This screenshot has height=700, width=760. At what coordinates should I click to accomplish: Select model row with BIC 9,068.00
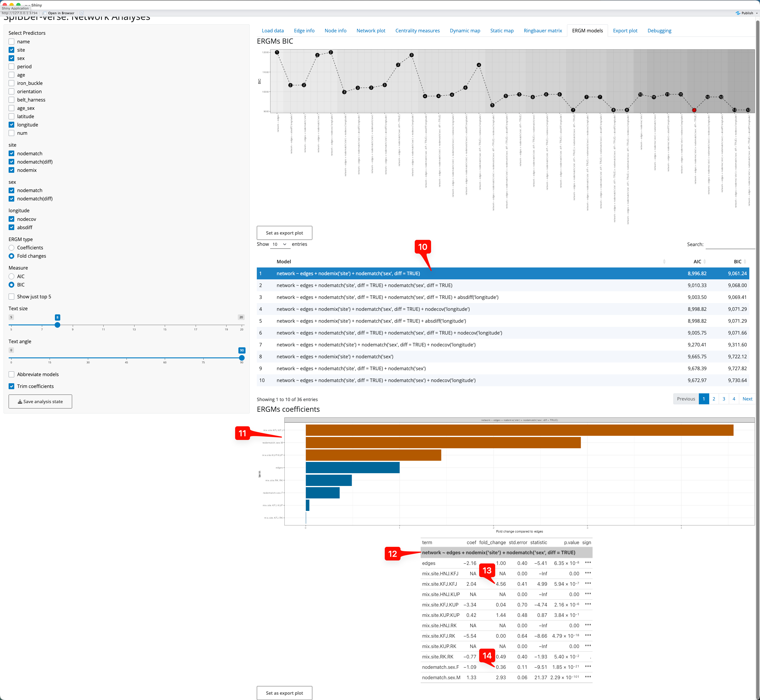tap(503, 285)
